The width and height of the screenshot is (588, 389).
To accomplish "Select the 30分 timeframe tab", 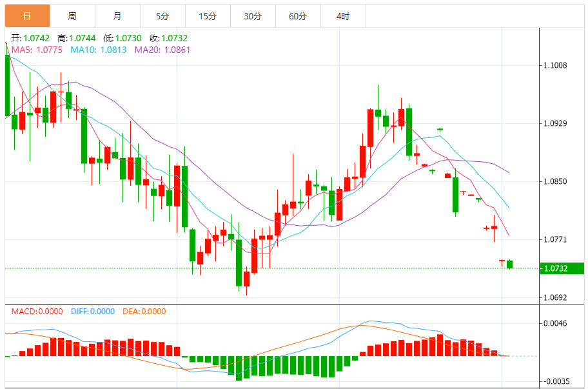I will (253, 16).
